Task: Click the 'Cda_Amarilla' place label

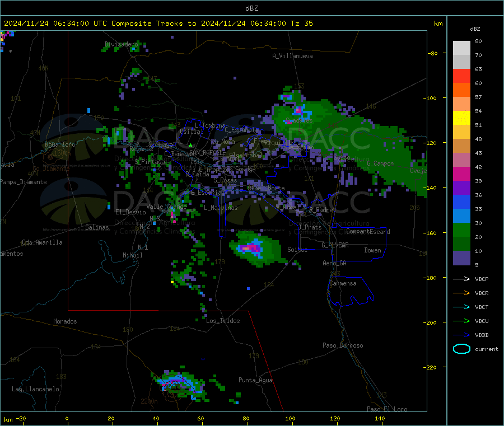Action: click(42, 242)
